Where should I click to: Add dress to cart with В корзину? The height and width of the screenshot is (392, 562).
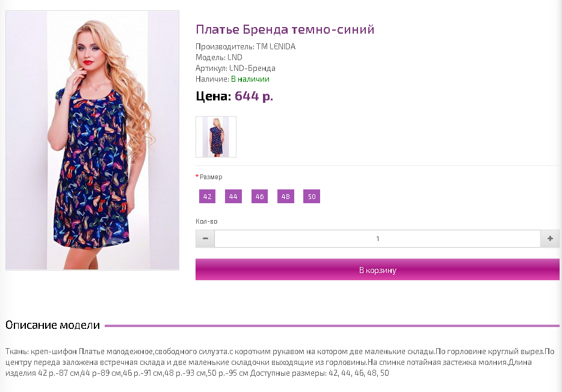click(x=377, y=269)
